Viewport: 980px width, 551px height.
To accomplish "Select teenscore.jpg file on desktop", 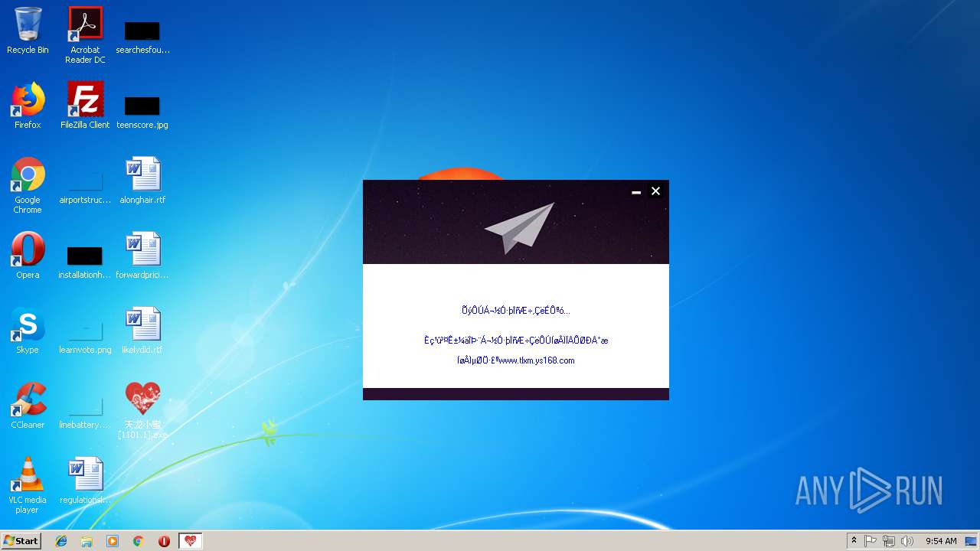I will pyautogui.click(x=142, y=112).
